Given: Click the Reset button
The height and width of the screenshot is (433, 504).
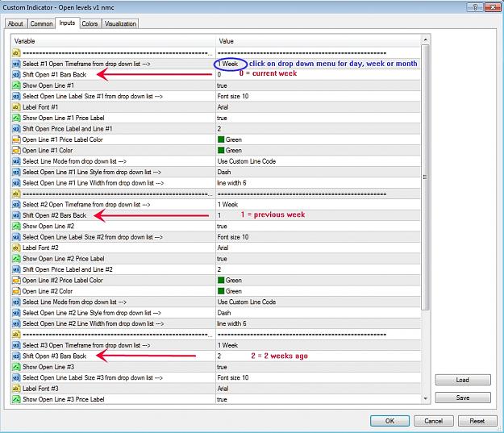Looking at the screenshot, I should coord(477,421).
